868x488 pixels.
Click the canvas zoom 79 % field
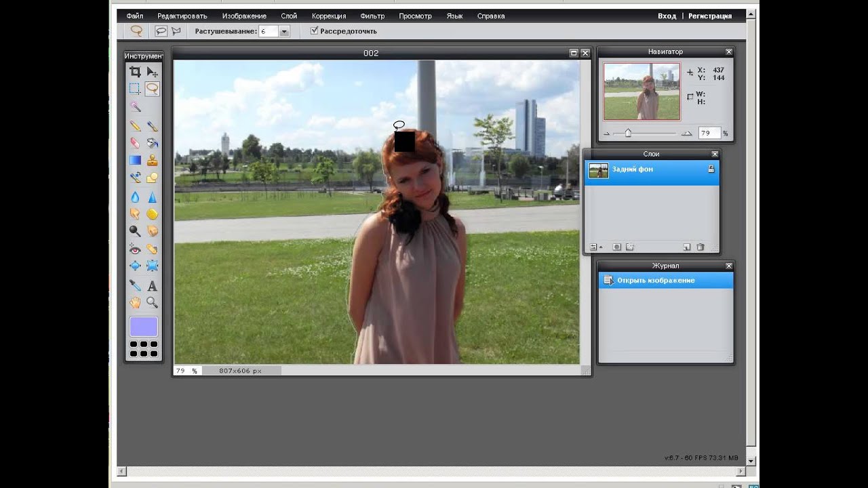point(186,371)
